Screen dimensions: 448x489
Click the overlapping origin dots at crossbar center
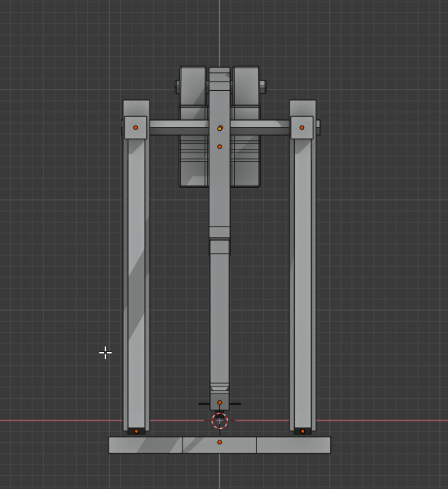[220, 128]
